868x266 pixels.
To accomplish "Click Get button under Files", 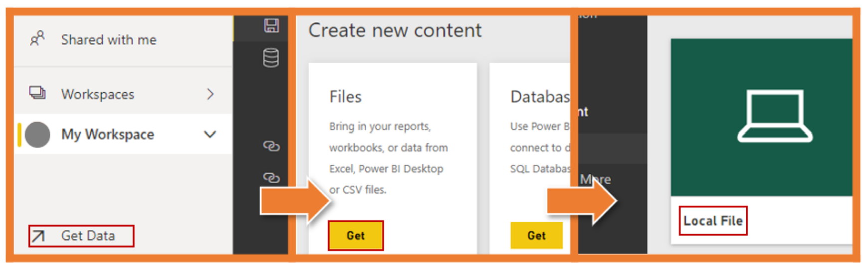I will pos(356,236).
